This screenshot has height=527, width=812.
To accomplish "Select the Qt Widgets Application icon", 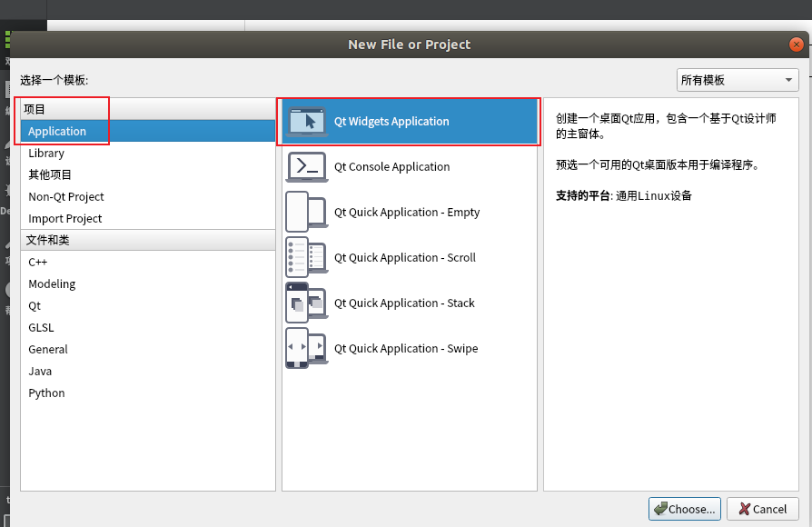I will tap(307, 121).
